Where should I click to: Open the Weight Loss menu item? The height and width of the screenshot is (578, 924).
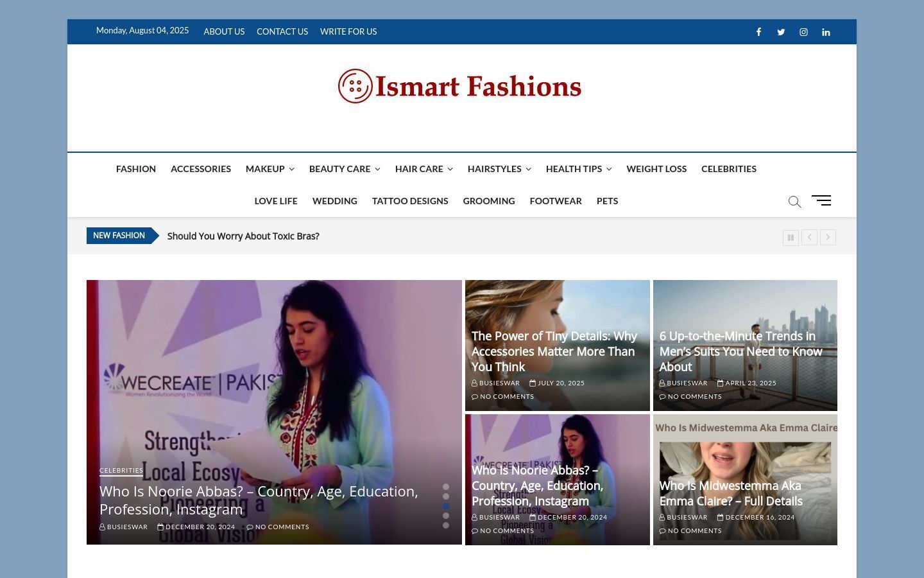coord(656,169)
